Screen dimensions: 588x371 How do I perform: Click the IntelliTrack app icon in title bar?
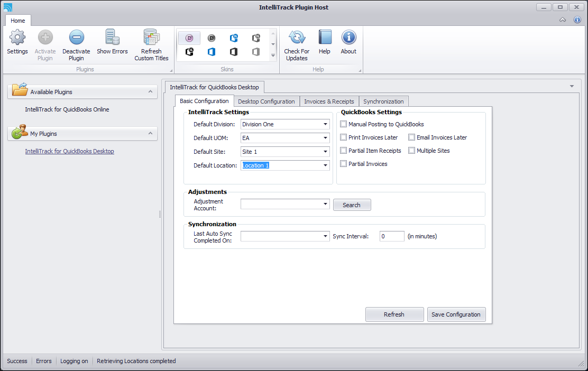tap(7, 7)
